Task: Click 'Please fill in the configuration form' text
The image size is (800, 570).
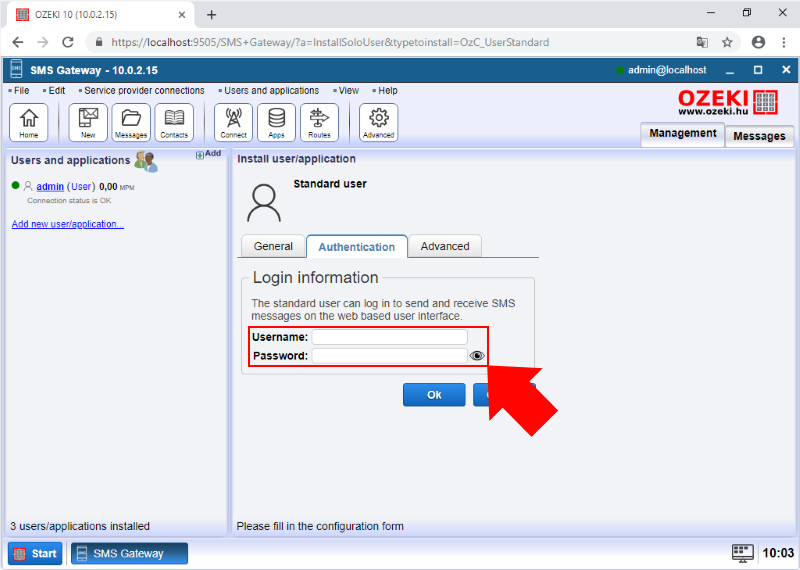Action: click(320, 526)
